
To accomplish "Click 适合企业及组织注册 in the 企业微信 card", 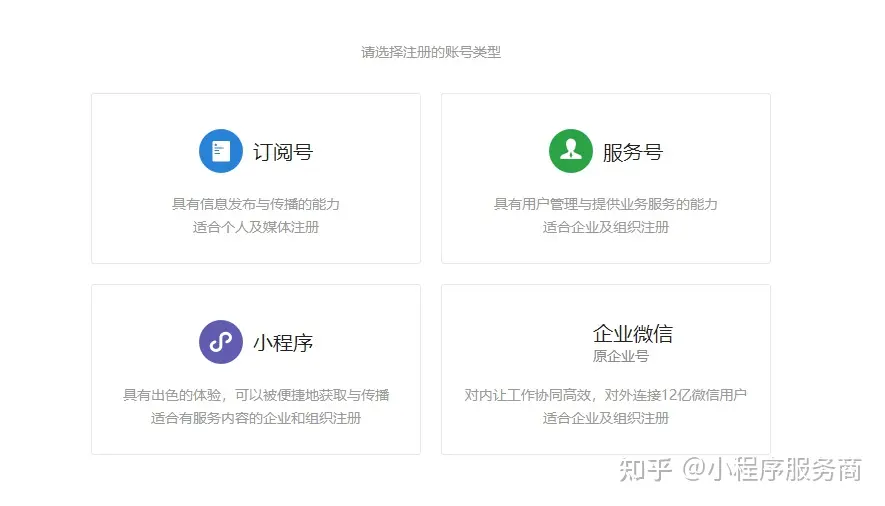I will click(606, 418).
